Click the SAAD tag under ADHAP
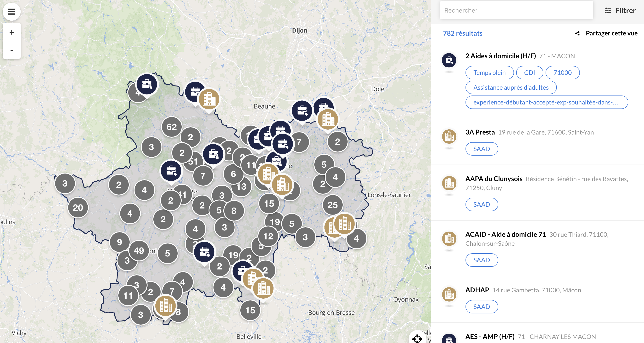The width and height of the screenshot is (644, 343). pyautogui.click(x=481, y=306)
